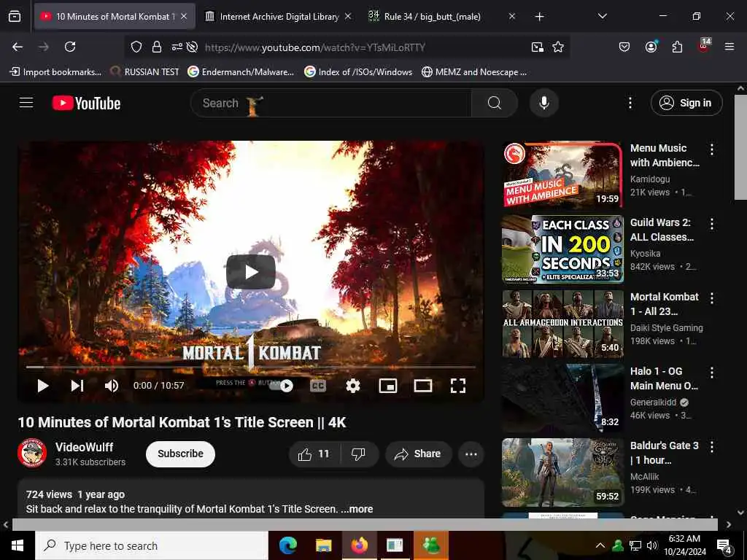The image size is (747, 560).
Task: List all tabs with the chevron
Action: [x=602, y=17]
